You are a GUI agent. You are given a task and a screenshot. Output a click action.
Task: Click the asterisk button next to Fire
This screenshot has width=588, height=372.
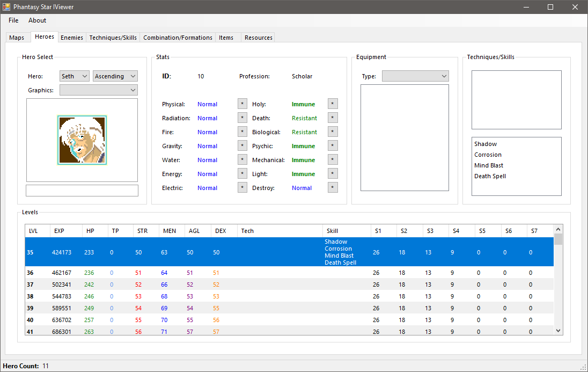(242, 132)
